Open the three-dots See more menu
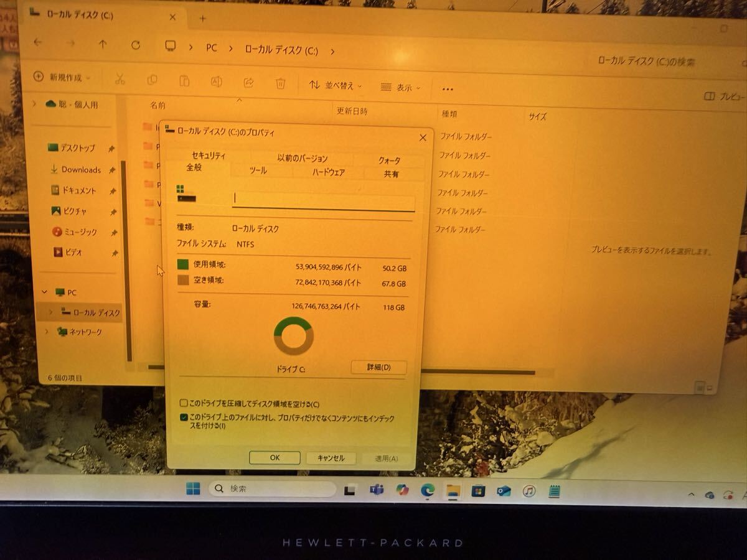Screen dimensions: 747x560 tap(448, 89)
